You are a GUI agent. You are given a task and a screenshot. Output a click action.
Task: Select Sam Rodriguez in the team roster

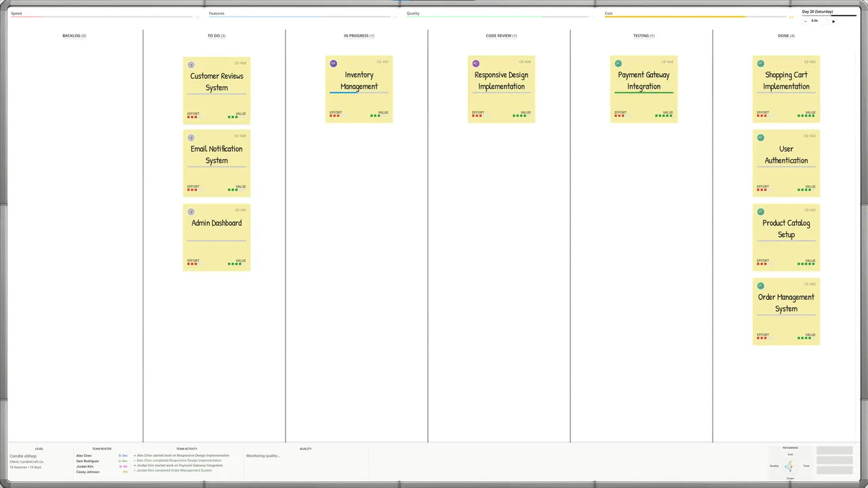point(102,461)
